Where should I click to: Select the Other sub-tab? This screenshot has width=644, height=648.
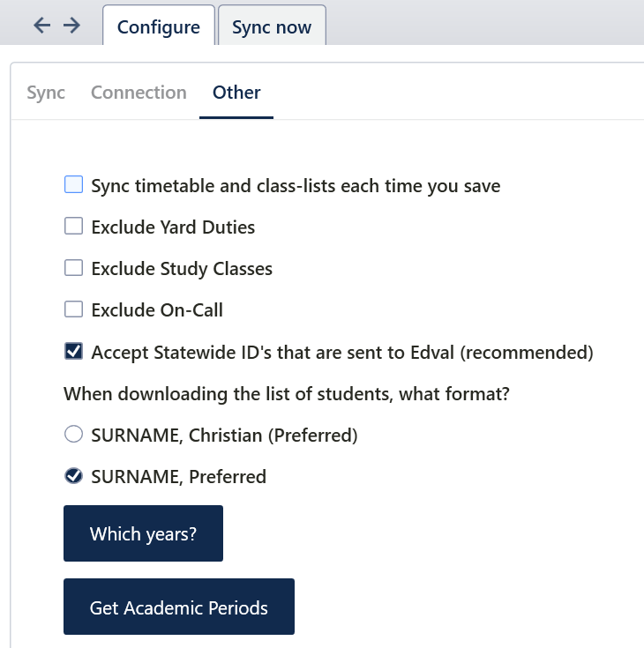pyautogui.click(x=236, y=93)
